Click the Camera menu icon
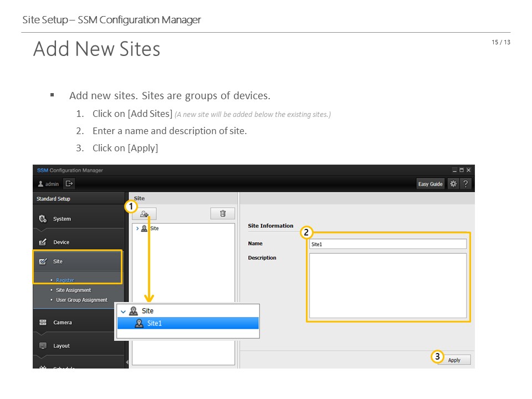This screenshot has width=532, height=399. [43, 323]
